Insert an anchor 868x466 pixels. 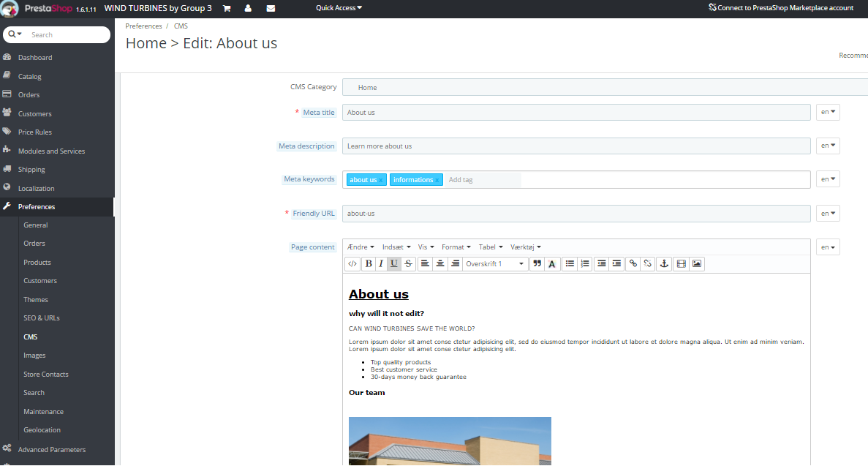coord(664,264)
